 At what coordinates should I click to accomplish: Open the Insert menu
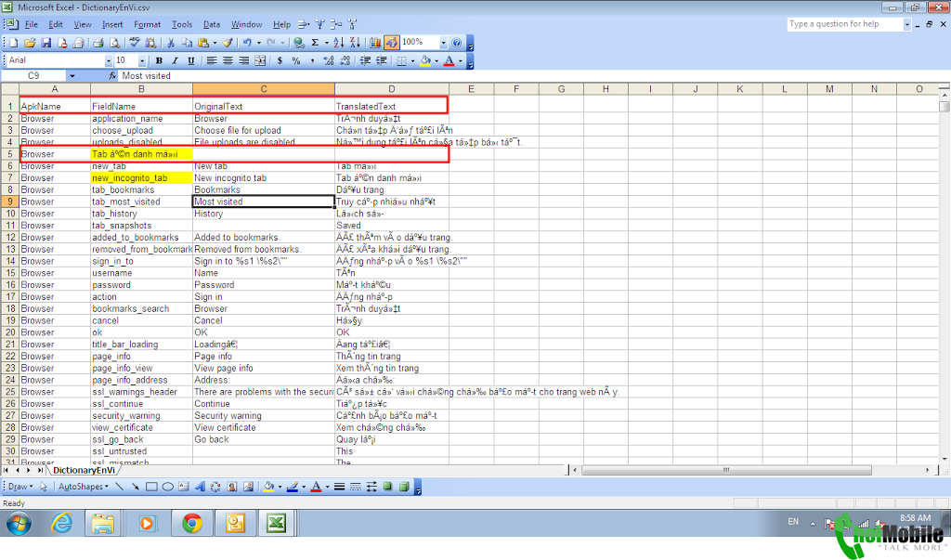click(x=112, y=24)
